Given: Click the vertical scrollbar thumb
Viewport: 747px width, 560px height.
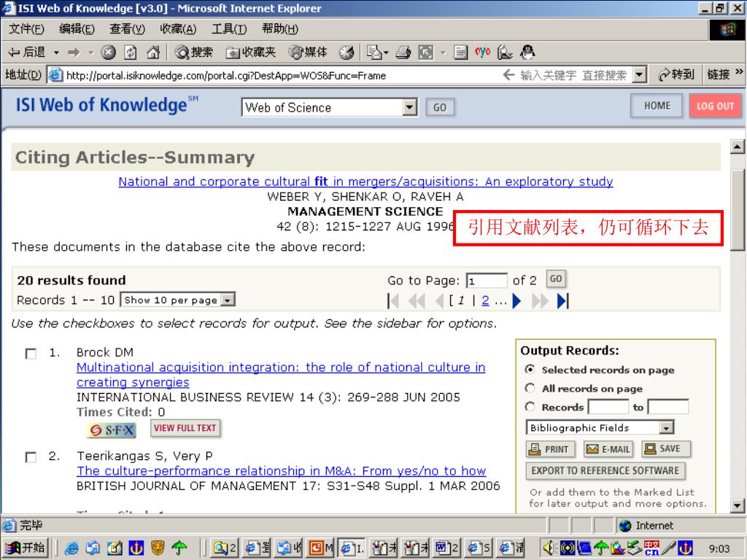Looking at the screenshot, I should 737,209.
